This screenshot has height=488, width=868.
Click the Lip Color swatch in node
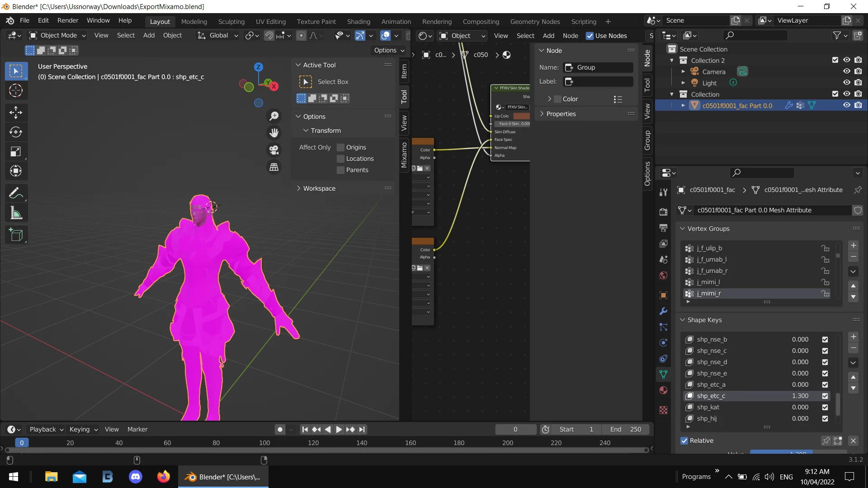(521, 116)
